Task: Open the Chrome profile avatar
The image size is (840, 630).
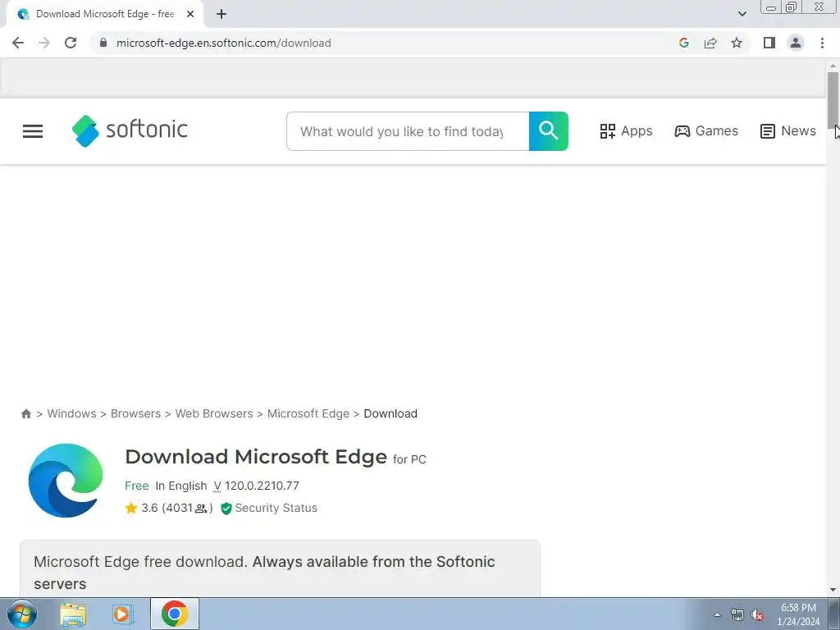Action: point(796,43)
